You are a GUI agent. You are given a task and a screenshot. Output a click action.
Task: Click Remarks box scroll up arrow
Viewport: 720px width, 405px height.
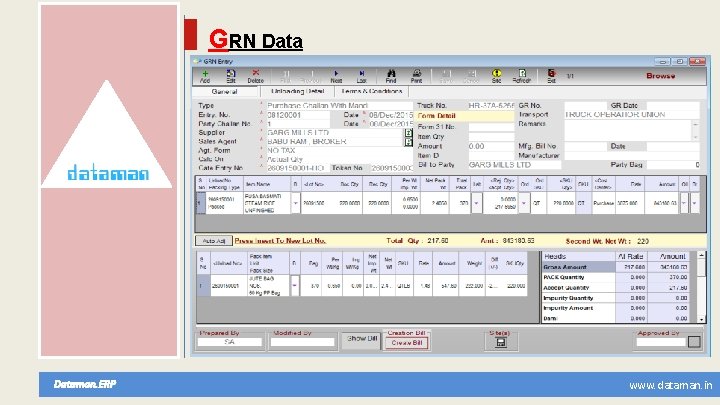(695, 124)
